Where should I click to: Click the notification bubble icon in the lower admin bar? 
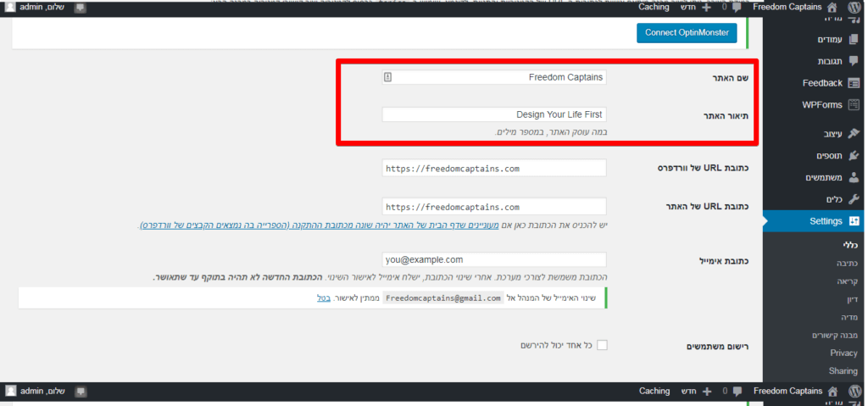tap(81, 391)
